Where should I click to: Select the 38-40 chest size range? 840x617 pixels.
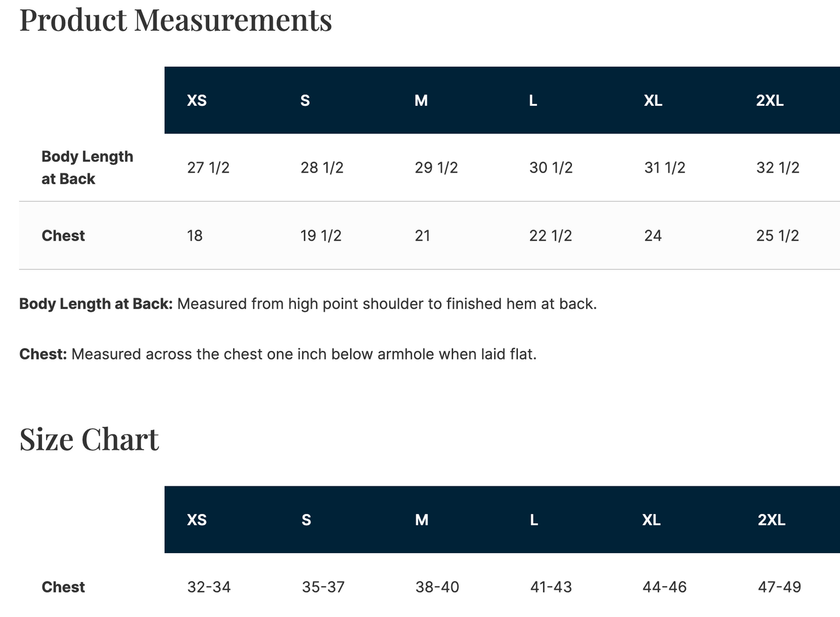[437, 587]
